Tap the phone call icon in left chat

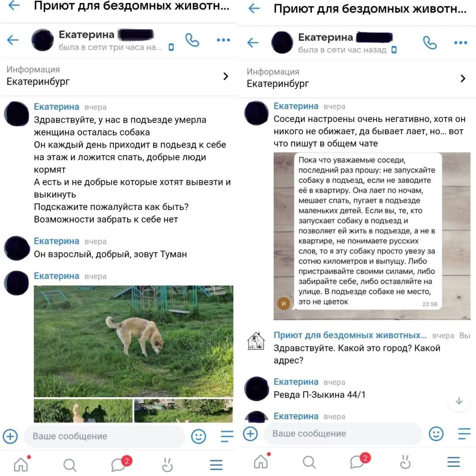click(x=192, y=40)
